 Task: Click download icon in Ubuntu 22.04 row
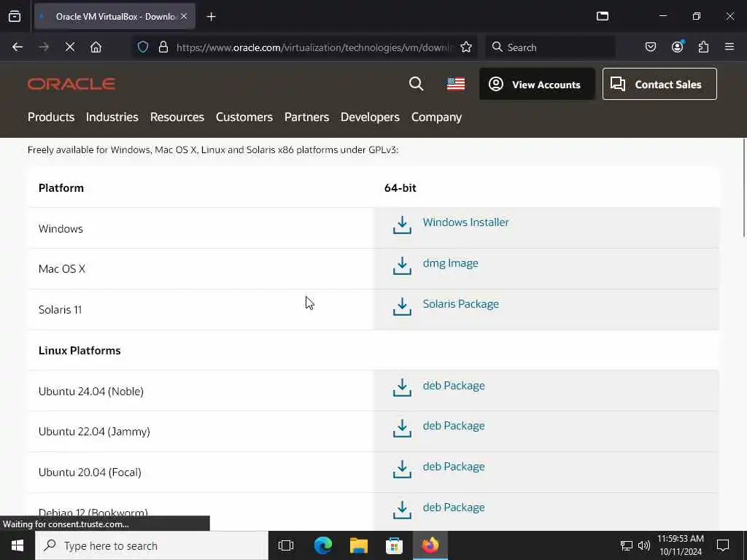coord(402,429)
